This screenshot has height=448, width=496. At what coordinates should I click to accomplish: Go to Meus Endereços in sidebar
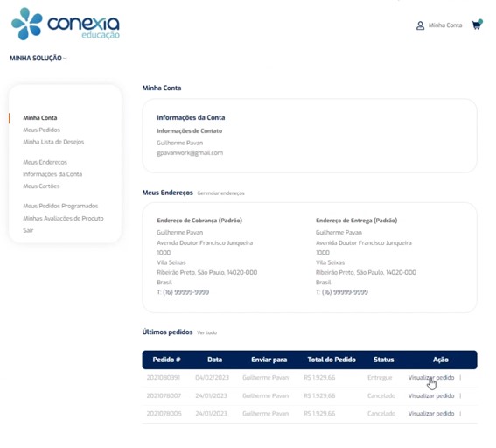click(x=45, y=162)
